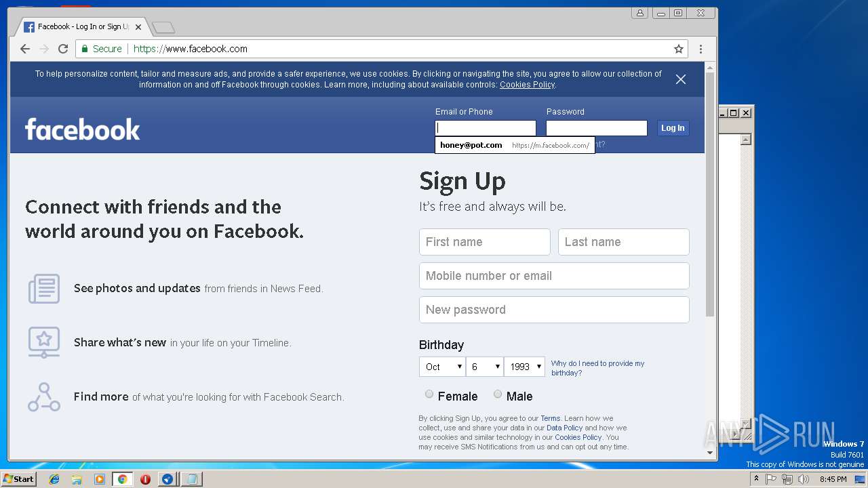
Task: Open a new browser tab
Action: [163, 27]
